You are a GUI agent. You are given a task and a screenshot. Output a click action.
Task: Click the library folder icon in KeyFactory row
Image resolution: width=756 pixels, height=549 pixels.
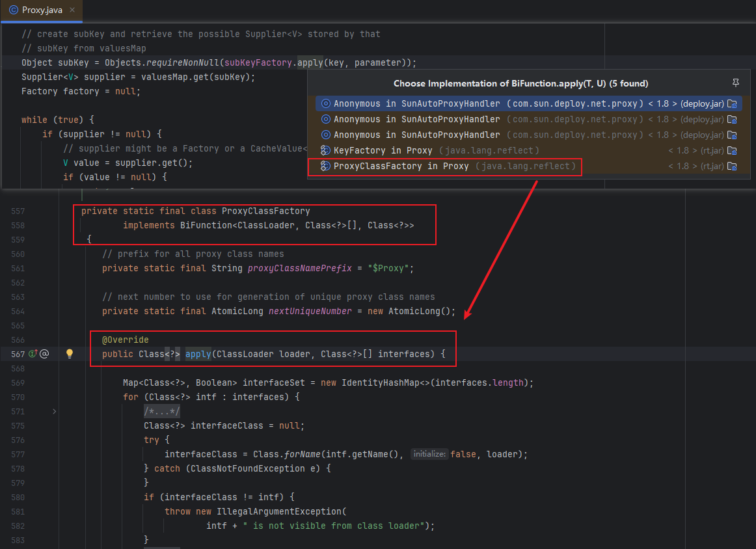[732, 151]
